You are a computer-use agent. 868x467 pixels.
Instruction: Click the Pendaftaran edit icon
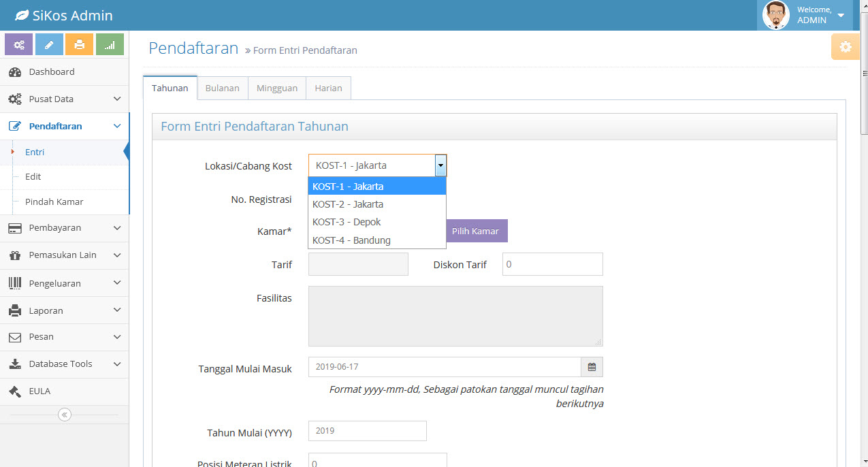click(x=15, y=126)
